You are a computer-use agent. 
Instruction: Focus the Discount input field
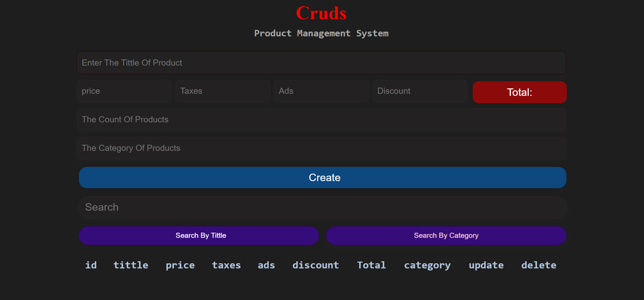(420, 91)
